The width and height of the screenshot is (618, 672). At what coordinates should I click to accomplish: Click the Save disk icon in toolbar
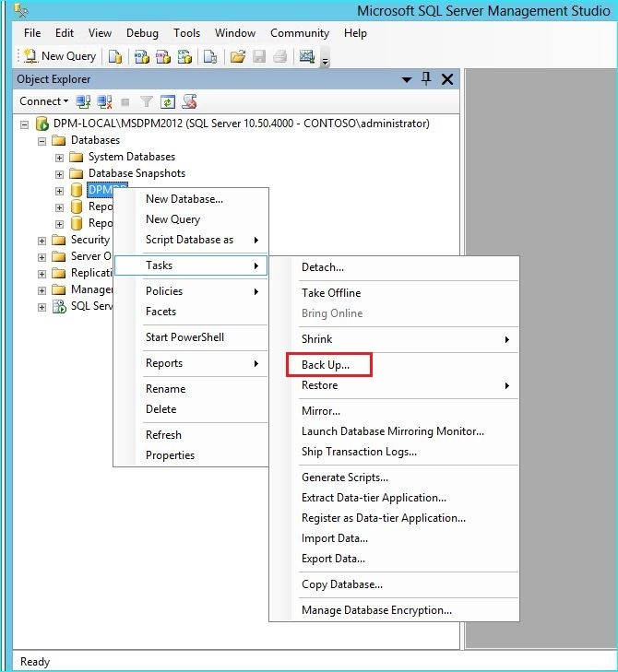[259, 56]
